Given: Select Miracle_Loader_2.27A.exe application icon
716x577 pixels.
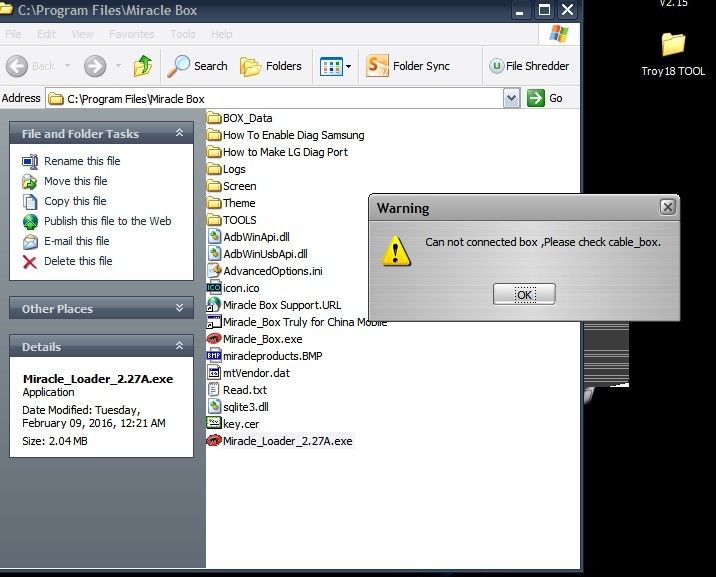Looking at the screenshot, I should coord(214,441).
